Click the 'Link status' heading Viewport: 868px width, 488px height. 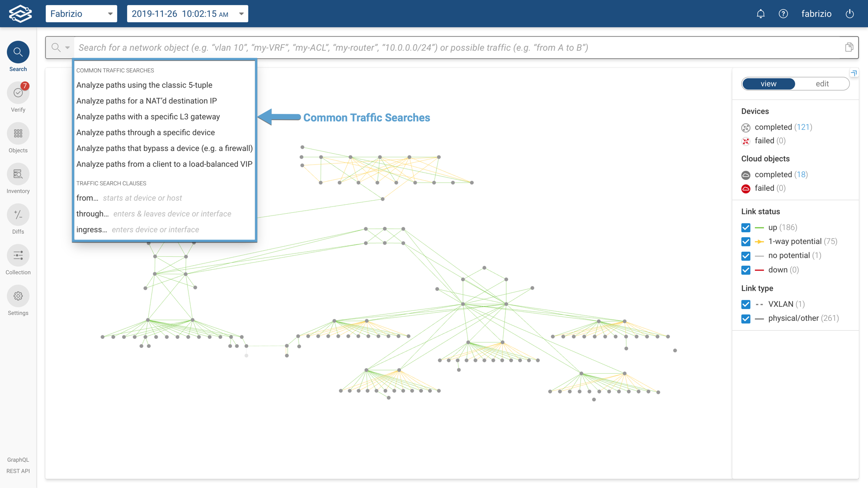pos(760,211)
